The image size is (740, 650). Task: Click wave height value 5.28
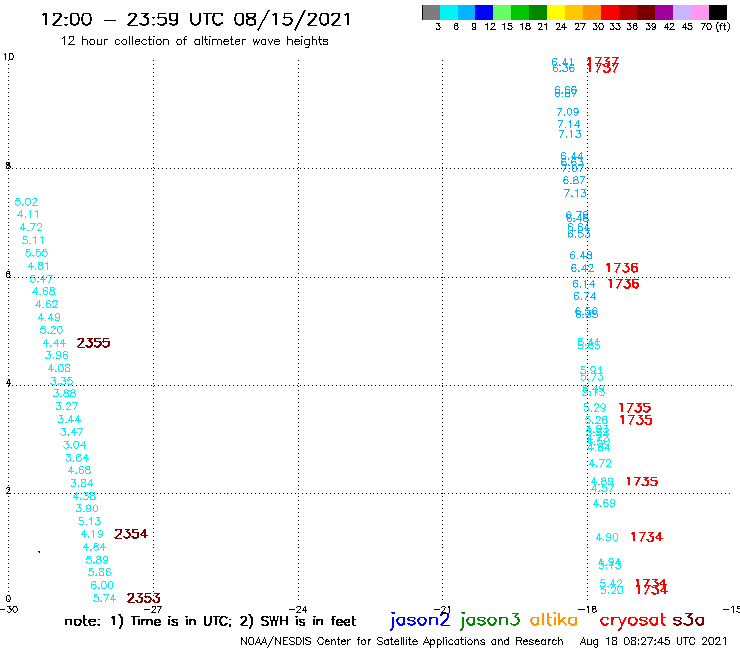tap(597, 421)
